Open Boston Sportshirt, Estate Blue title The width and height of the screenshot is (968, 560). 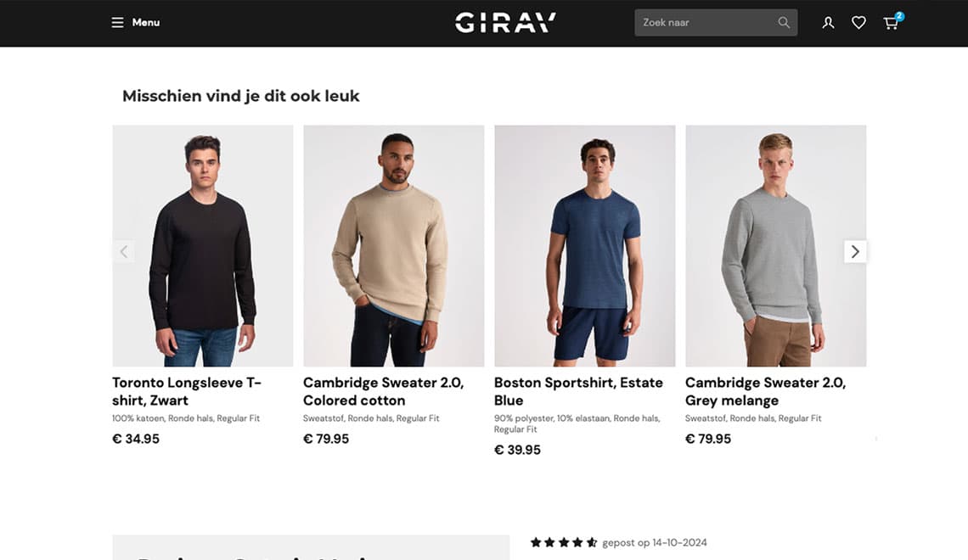point(578,392)
